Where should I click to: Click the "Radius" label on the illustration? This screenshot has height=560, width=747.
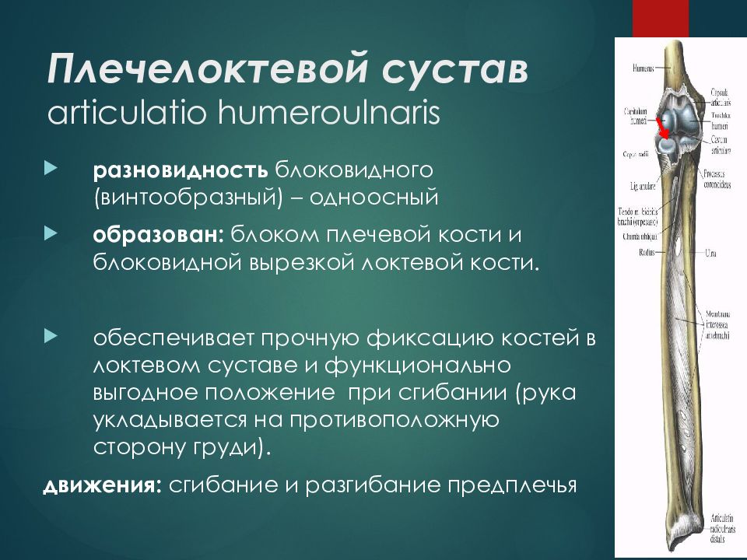point(647,252)
